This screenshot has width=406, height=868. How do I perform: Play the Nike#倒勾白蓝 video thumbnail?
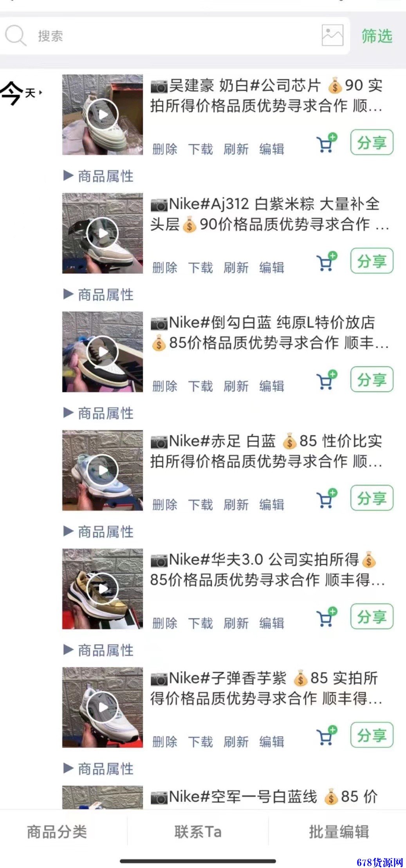[x=103, y=352]
